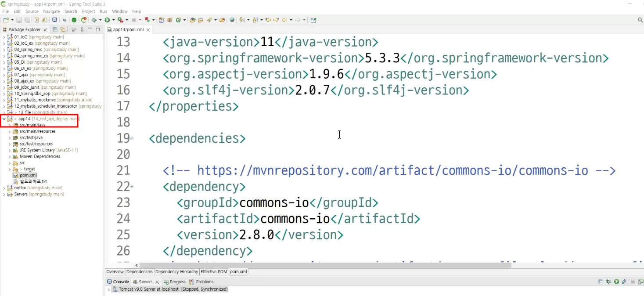
Task: Place cursor on commons-io groupId text
Action: 274,202
